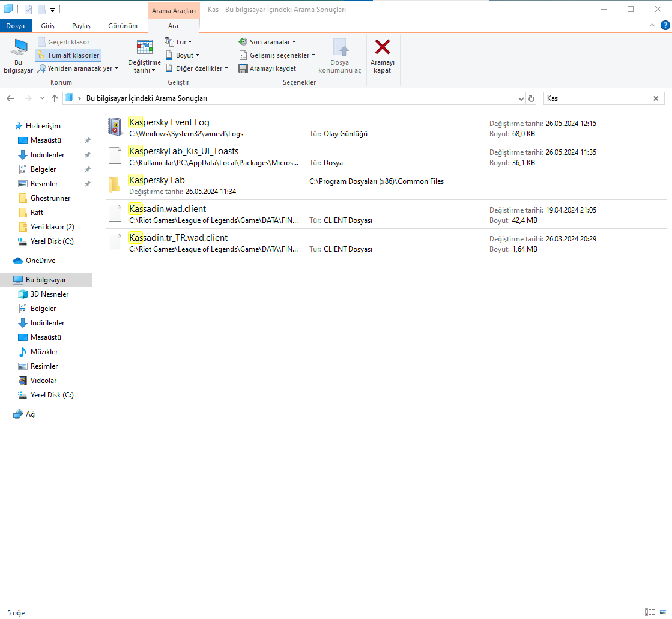The height and width of the screenshot is (619, 672).
Task: Select Kassadin.tr_TR.wad.client file
Action: [386, 243]
